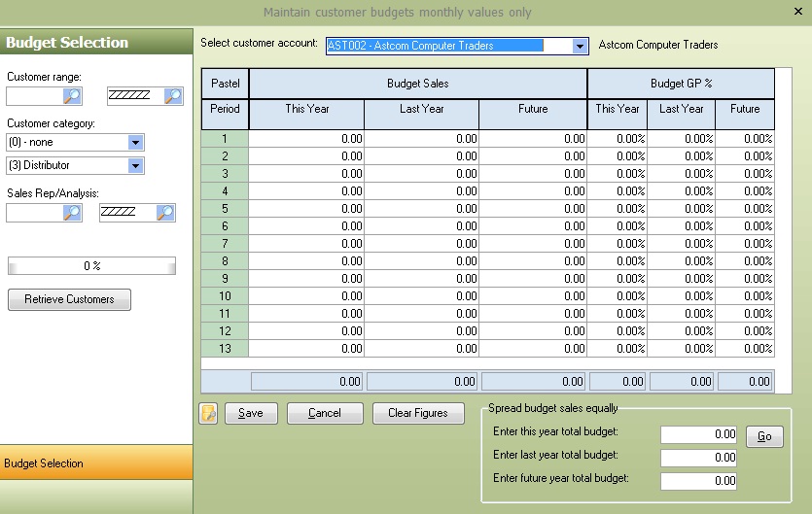
Task: Open the '(0) - none' category dropdown
Action: click(x=135, y=143)
